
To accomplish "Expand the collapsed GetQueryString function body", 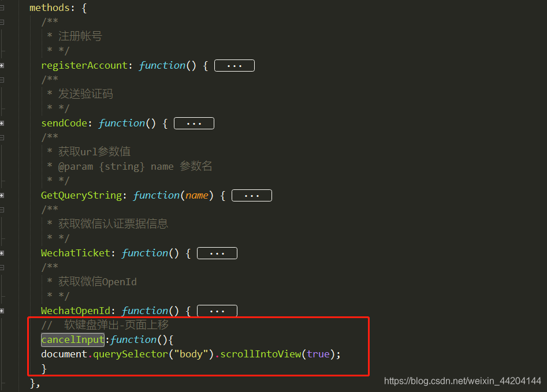I will [x=251, y=196].
